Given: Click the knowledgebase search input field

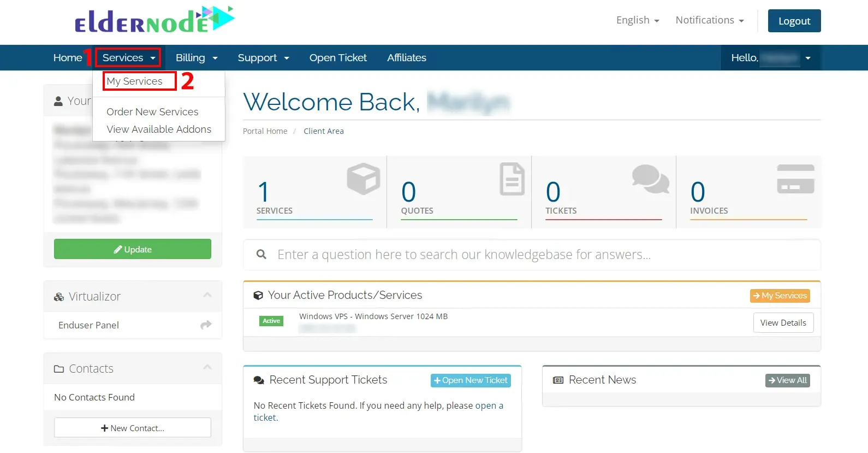Looking at the screenshot, I should tap(532, 255).
